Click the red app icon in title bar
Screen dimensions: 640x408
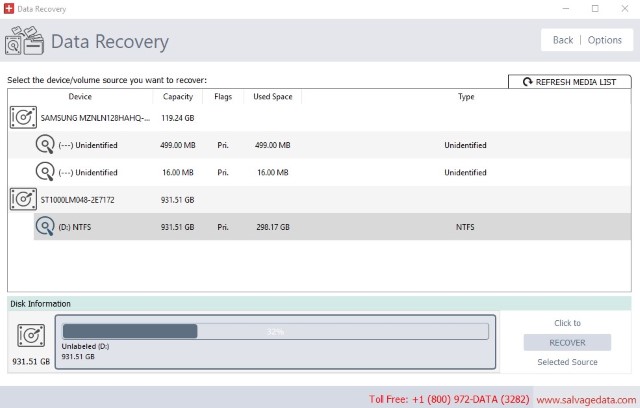(x=10, y=9)
